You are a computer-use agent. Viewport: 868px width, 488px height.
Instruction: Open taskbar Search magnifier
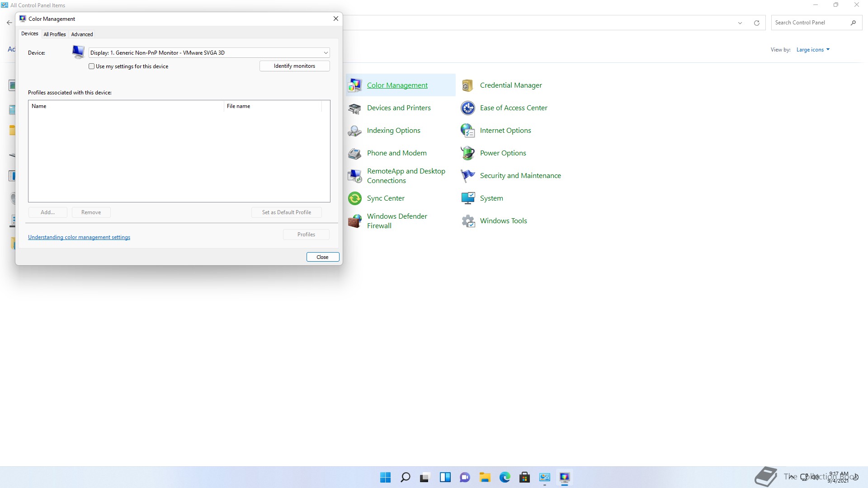coord(406,477)
